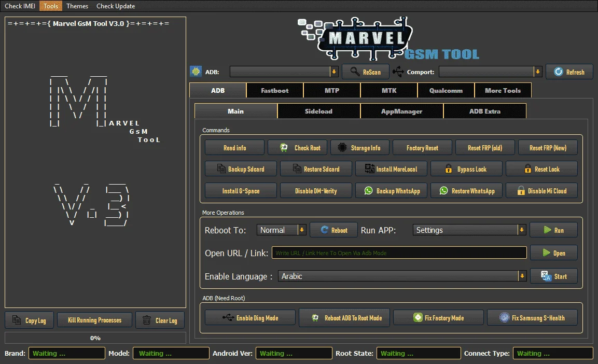The width and height of the screenshot is (598, 364).
Task: Switch to the MTP tab
Action: click(332, 90)
